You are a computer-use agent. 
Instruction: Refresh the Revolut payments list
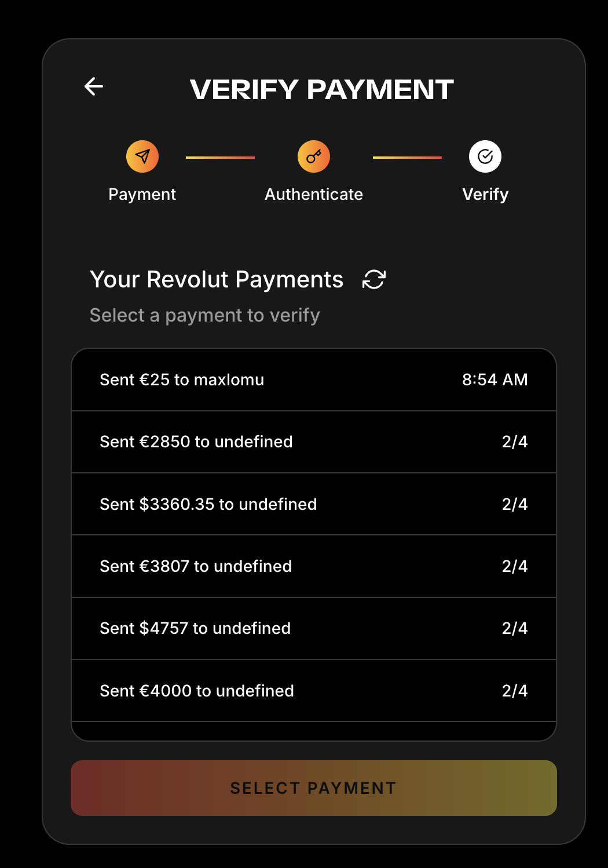[x=374, y=279]
